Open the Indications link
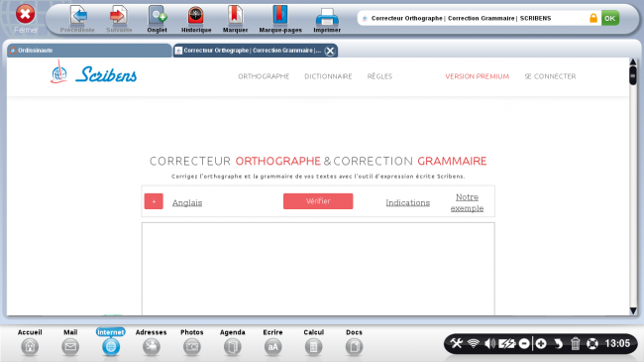 pyautogui.click(x=408, y=202)
